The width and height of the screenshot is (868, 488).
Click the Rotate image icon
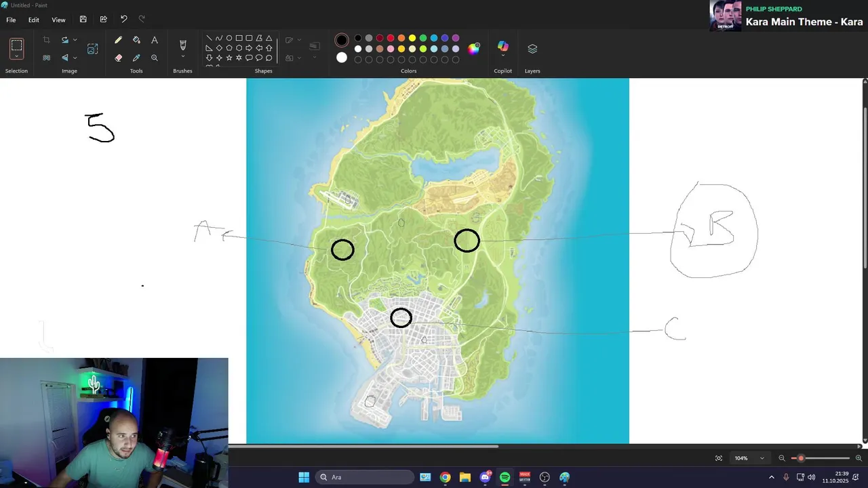(65, 41)
